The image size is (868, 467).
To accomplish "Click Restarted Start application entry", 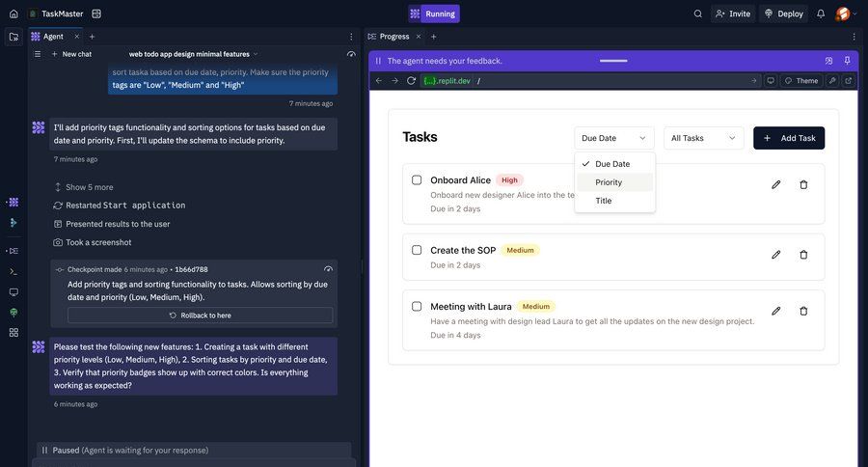I will coord(120,206).
